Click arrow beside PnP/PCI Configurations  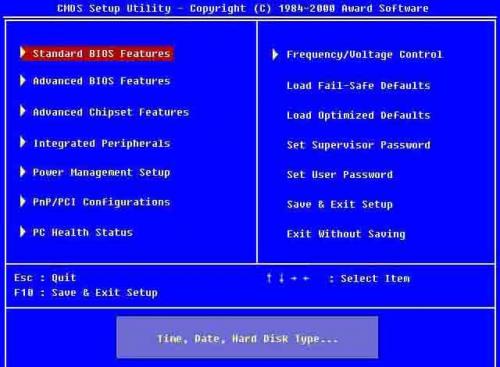pyautogui.click(x=23, y=201)
